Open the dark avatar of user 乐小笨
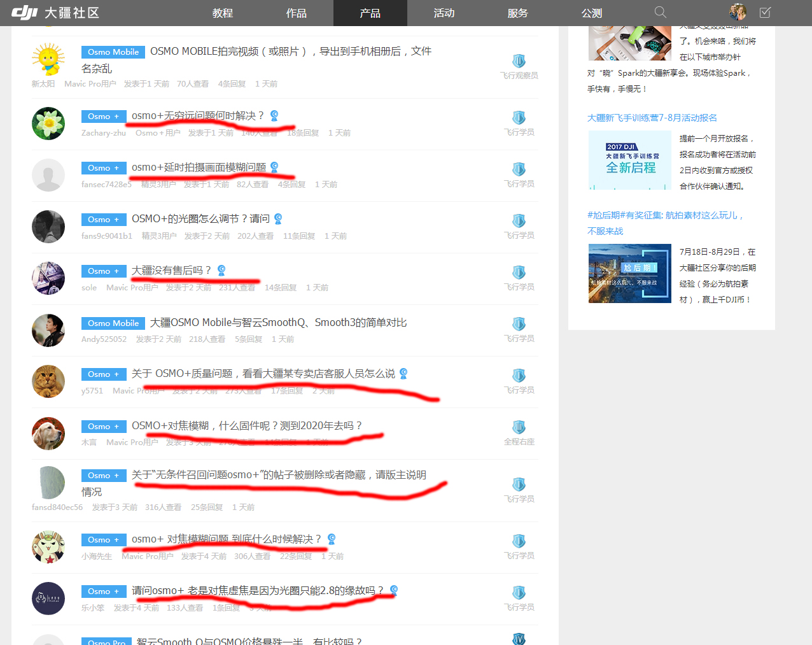The width and height of the screenshot is (812, 645). coord(48,599)
